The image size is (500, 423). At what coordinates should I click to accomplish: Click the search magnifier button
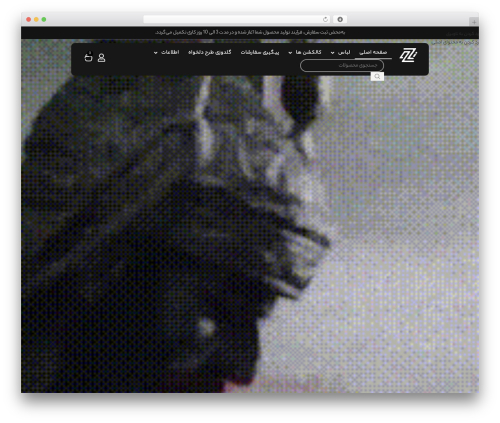[377, 76]
